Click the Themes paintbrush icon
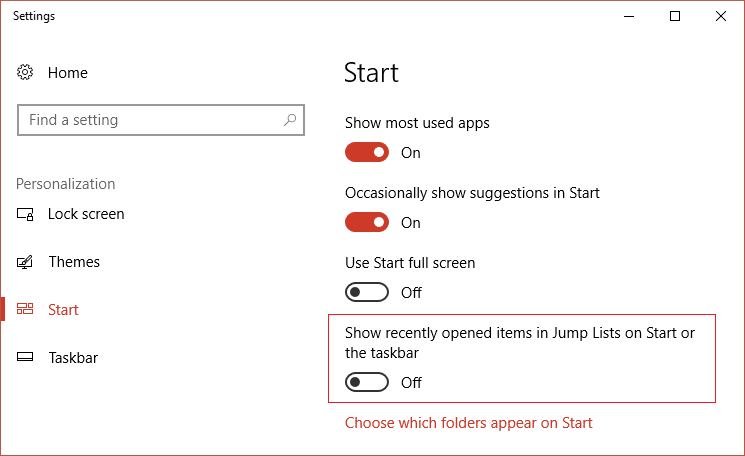Image resolution: width=745 pixels, height=456 pixels. [x=25, y=262]
